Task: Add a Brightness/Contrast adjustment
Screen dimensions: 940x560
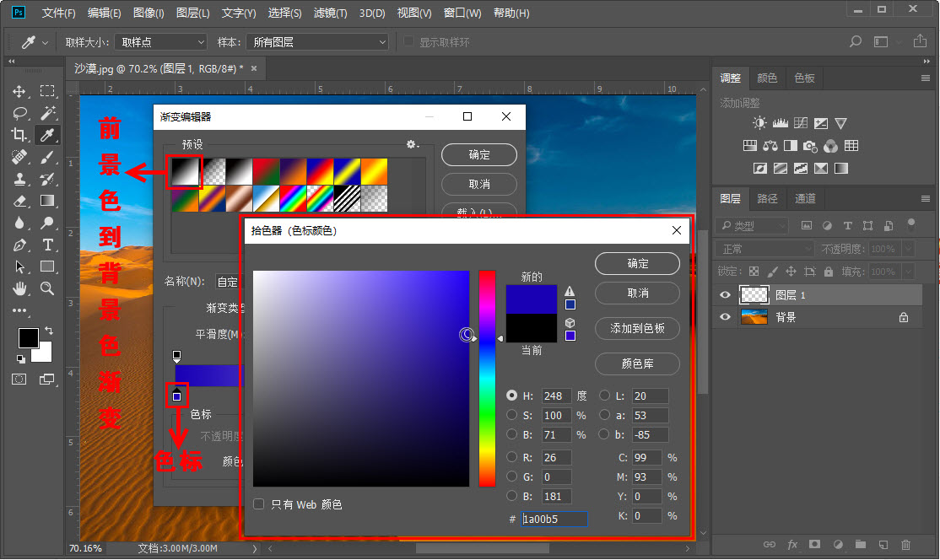Action: (x=759, y=123)
